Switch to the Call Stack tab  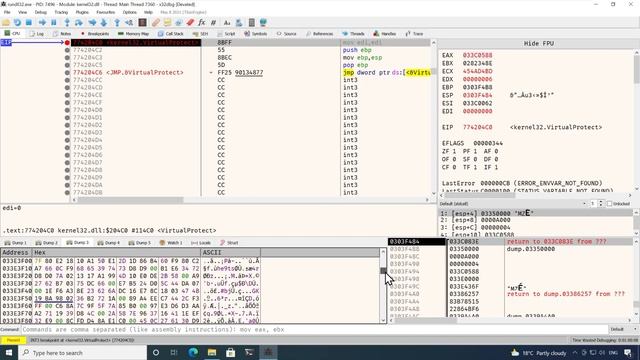point(170,34)
